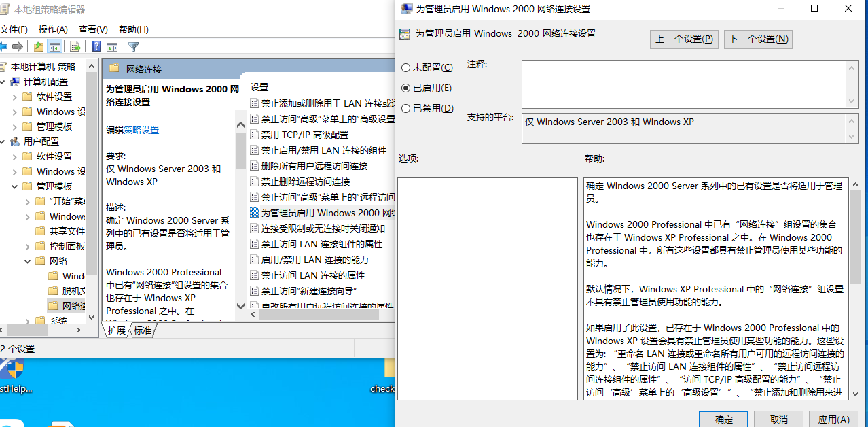Click the 取消 button in dialog

[778, 419]
